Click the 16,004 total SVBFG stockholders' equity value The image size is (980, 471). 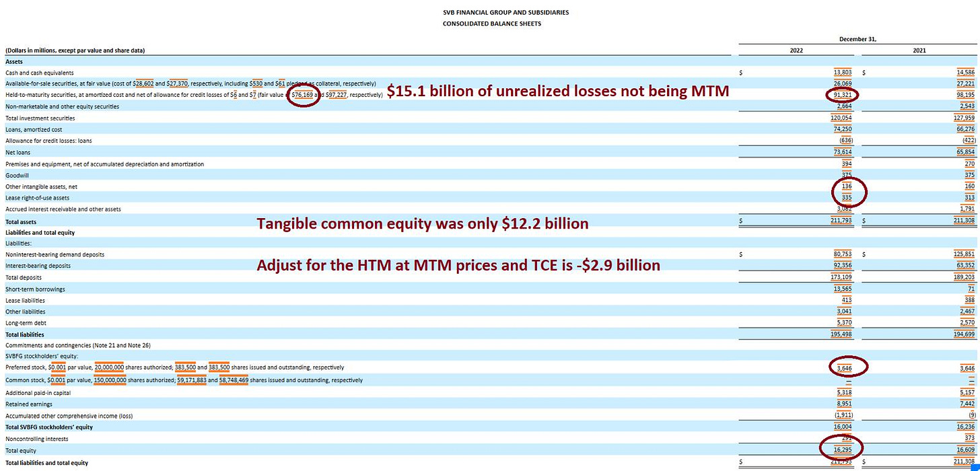843,427
